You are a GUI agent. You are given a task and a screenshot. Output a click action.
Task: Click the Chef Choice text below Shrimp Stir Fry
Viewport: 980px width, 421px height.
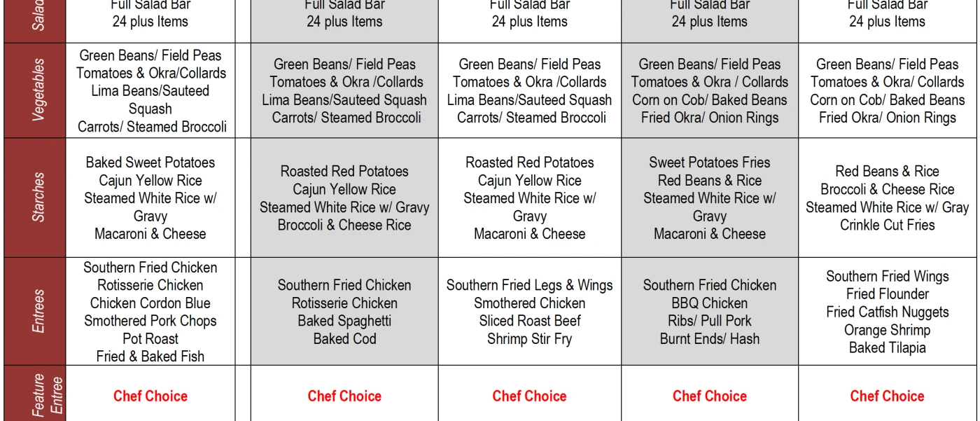(x=529, y=396)
